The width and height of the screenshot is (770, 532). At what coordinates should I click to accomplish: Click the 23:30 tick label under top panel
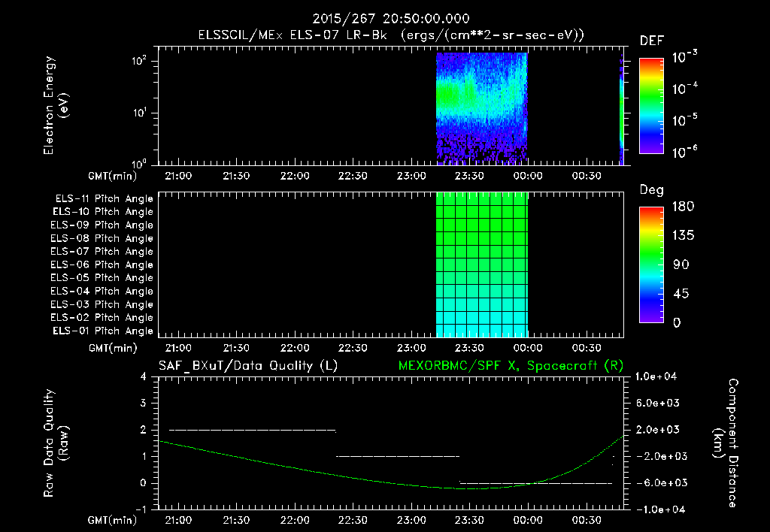click(x=469, y=176)
